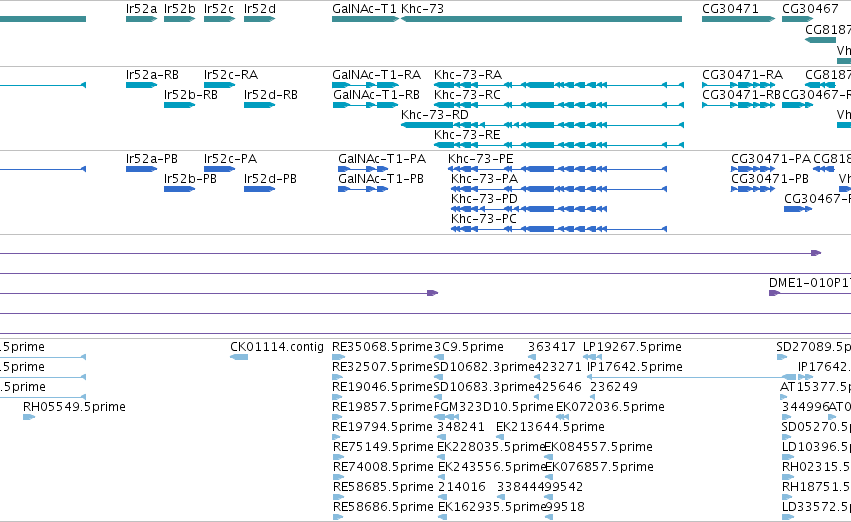Open EST RE74008.5prime
The height and width of the screenshot is (522, 851).
pyautogui.click(x=338, y=477)
